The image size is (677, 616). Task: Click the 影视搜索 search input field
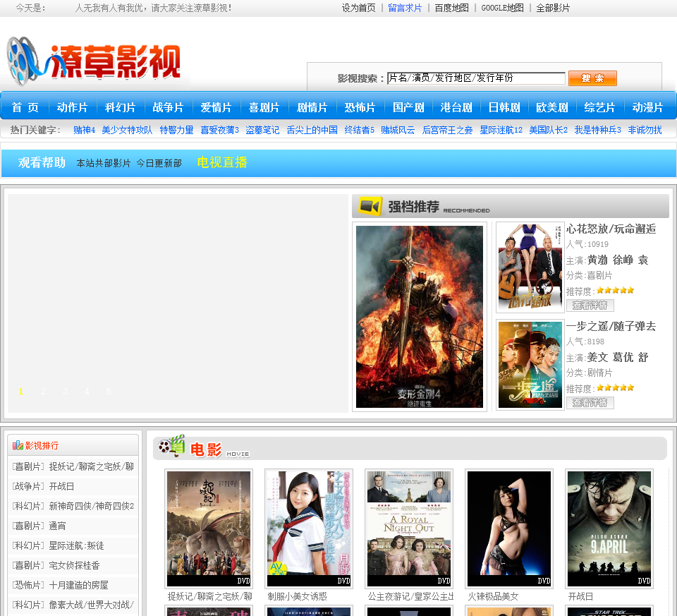tap(476, 78)
